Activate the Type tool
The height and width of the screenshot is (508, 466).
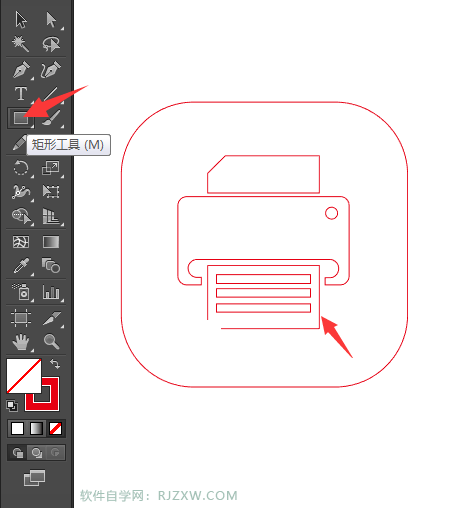[x=21, y=94]
